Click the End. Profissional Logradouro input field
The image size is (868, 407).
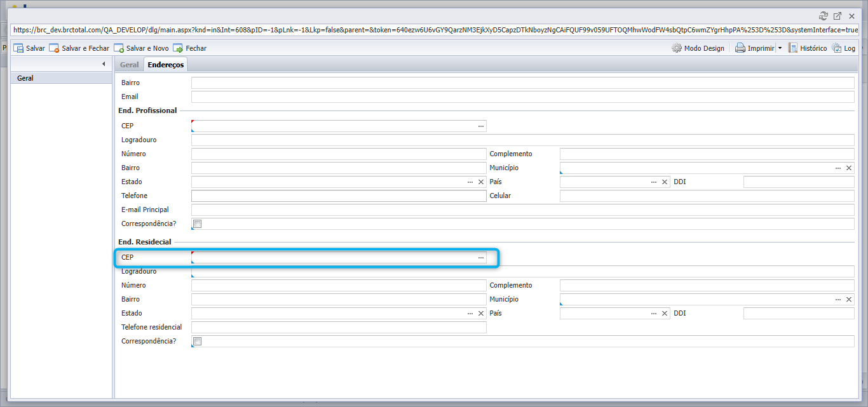coord(522,140)
